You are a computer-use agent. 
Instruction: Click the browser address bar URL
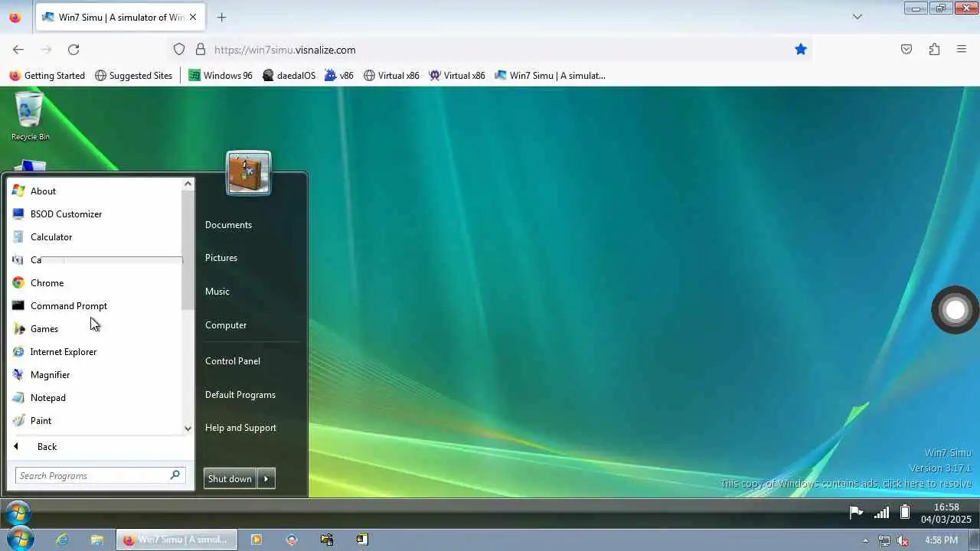coord(285,50)
